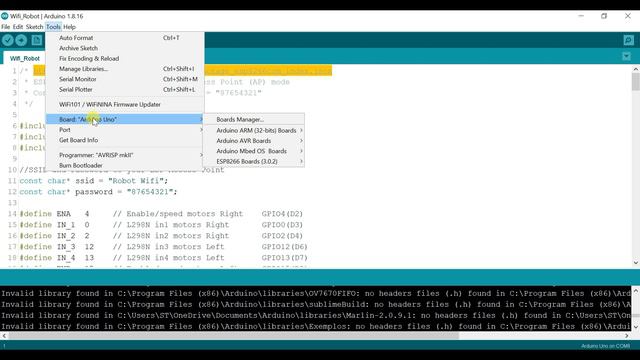
Task: Select Fix Encoding & Reload
Action: (x=125, y=58)
